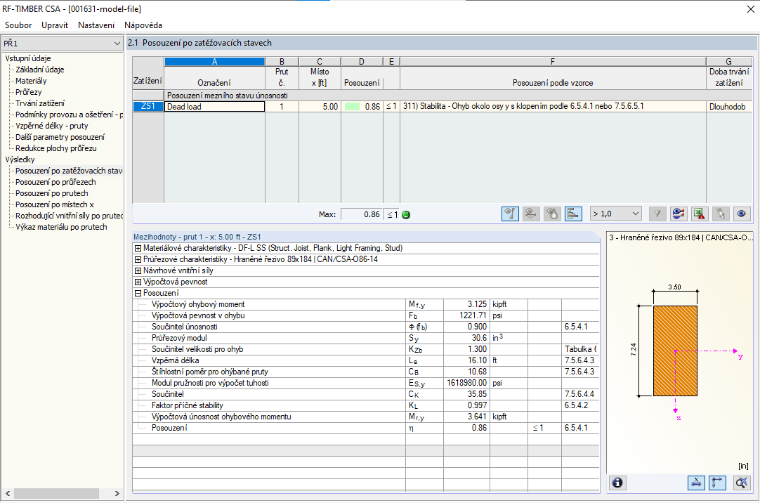
Task: Click Výpočtový ohybový moment row
Action: [x=366, y=304]
